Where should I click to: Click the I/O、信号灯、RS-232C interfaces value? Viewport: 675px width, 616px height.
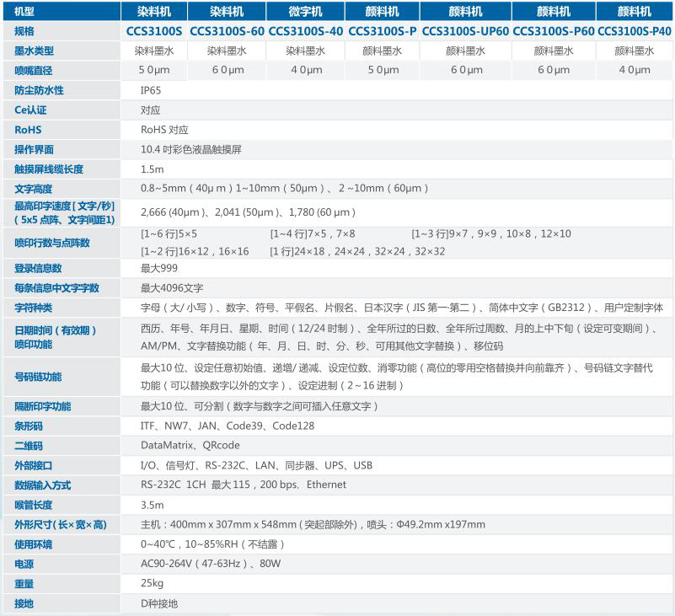tap(256, 465)
